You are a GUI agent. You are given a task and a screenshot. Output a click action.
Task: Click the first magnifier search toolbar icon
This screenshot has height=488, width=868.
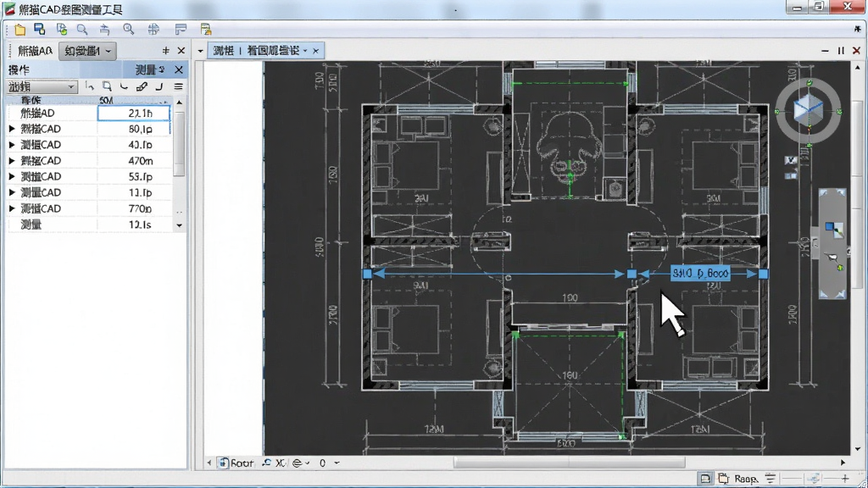tap(82, 30)
